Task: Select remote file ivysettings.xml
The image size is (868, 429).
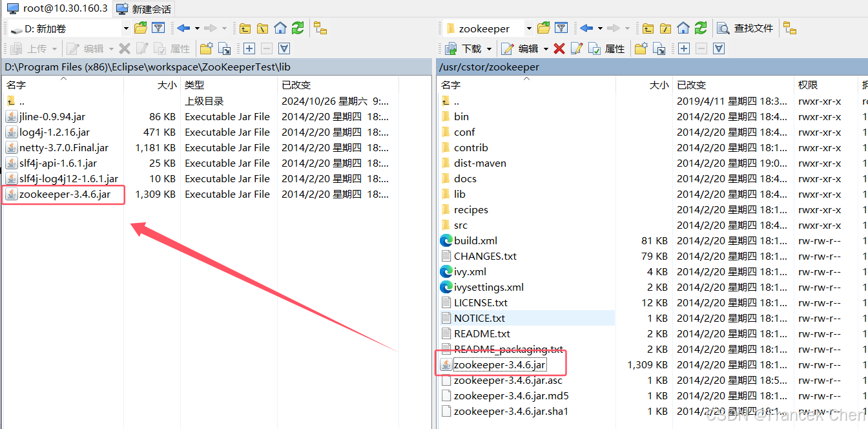Action: (489, 288)
